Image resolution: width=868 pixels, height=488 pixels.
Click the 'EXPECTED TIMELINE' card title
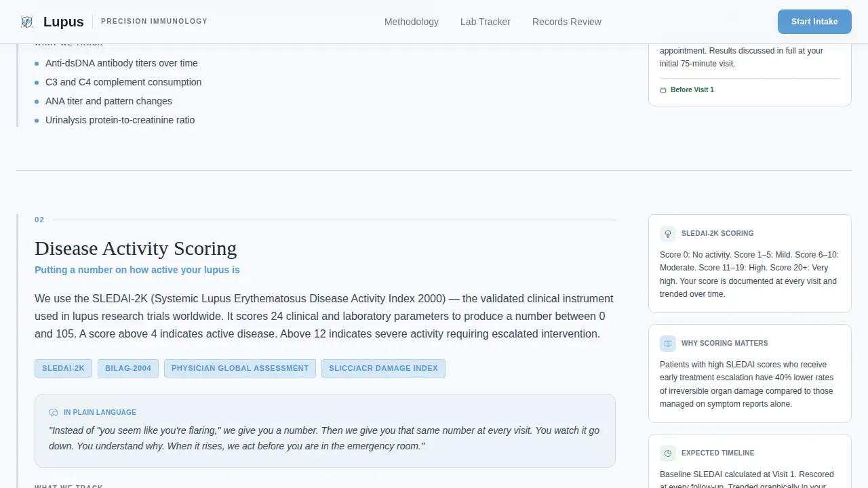tap(718, 453)
